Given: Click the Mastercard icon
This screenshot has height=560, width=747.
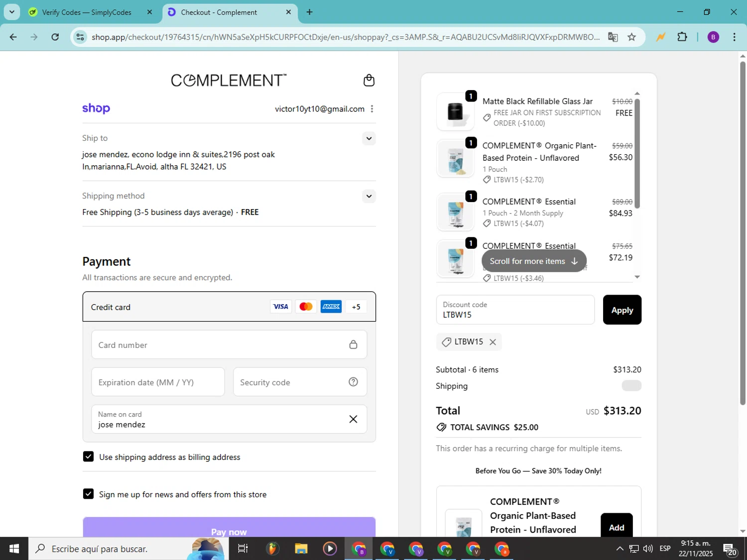Looking at the screenshot, I should point(306,307).
